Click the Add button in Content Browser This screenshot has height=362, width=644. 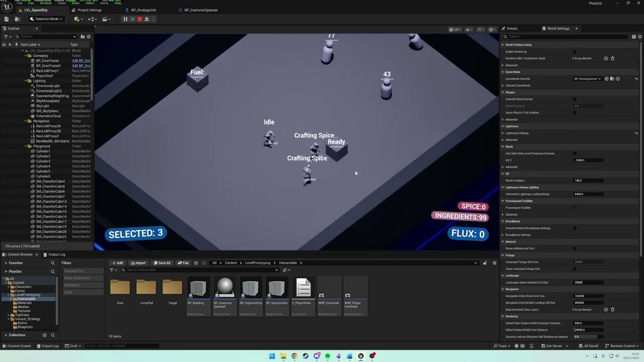118,263
